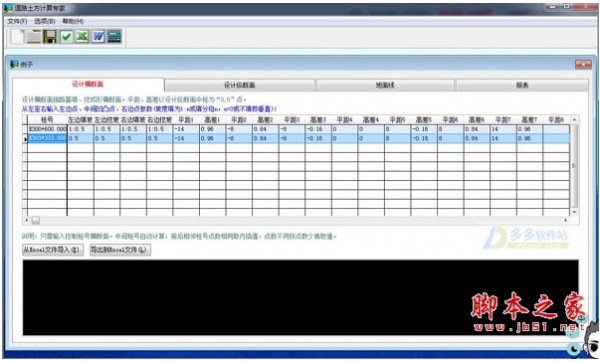Click the 右边填坡 column header
This screenshot has width=600, height=361.
(x=133, y=120)
